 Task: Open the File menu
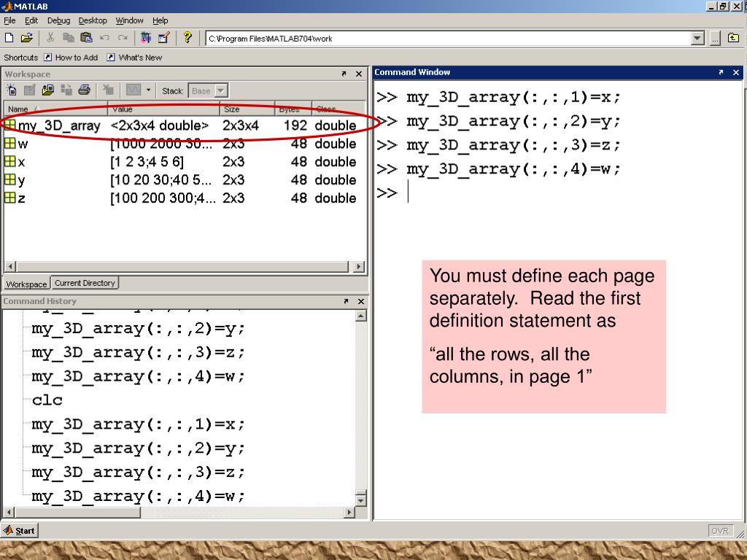click(9, 20)
